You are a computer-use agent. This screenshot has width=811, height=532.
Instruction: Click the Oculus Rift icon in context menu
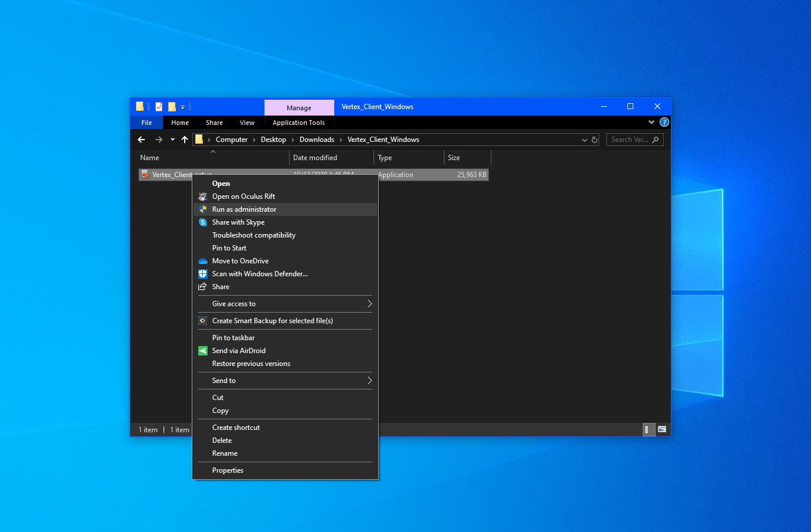pos(203,196)
